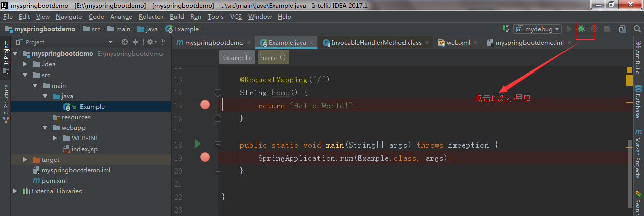This screenshot has width=644, height=216.
Task: Click the home() breadcrumb above the editor
Action: [273, 58]
